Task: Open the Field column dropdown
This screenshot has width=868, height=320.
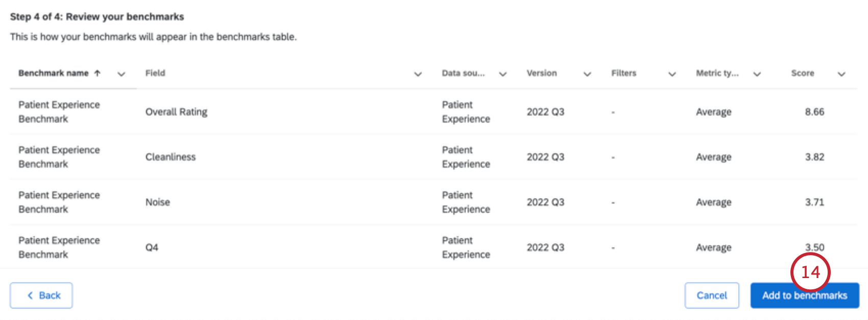Action: pos(418,74)
